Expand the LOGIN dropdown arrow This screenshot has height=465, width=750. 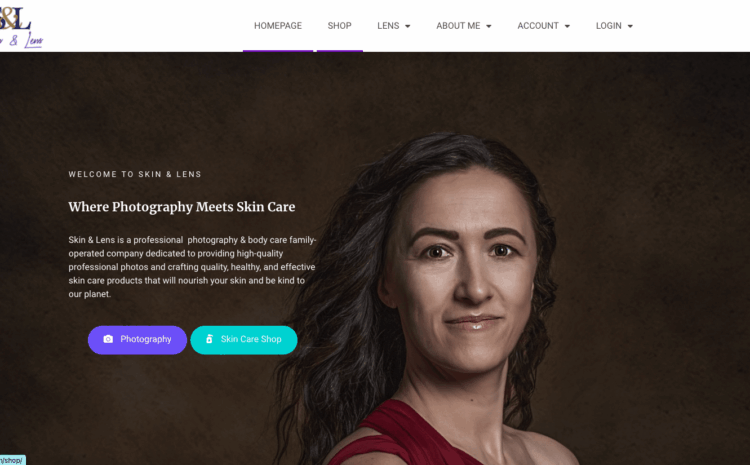point(630,26)
